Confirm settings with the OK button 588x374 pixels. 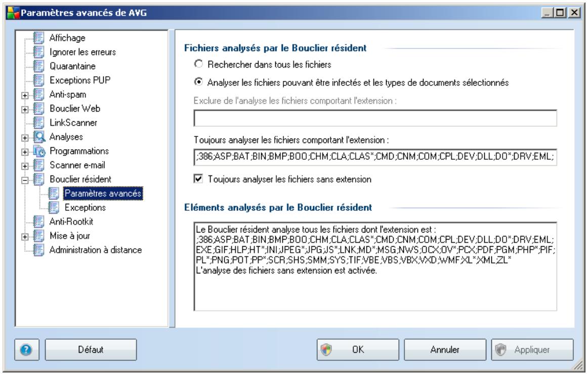(358, 350)
